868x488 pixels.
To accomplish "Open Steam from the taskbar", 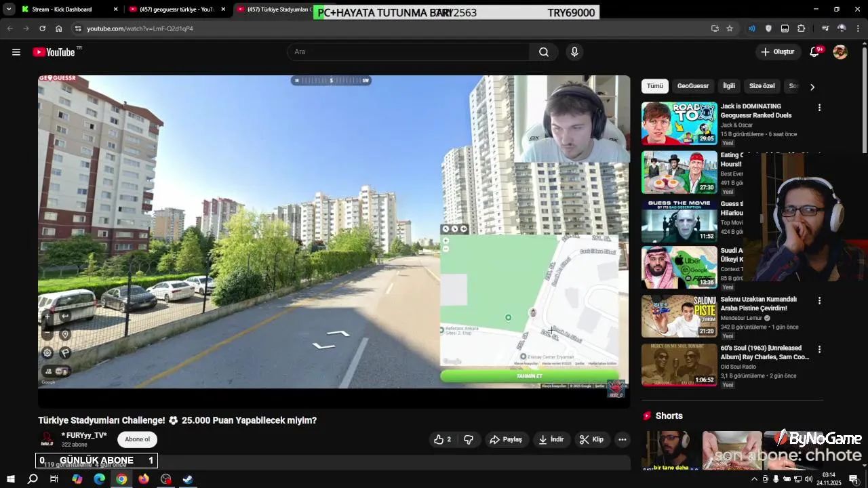I will (x=188, y=479).
